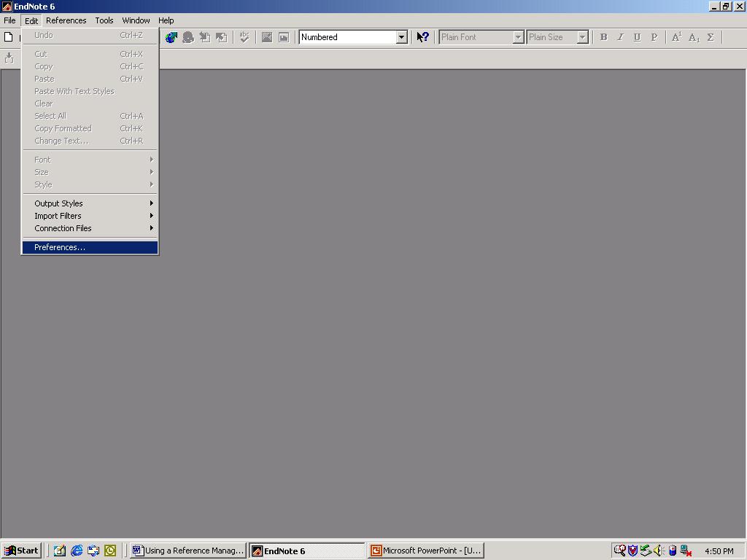Switch to Using a Reference Manag... taskbar window

click(x=188, y=551)
